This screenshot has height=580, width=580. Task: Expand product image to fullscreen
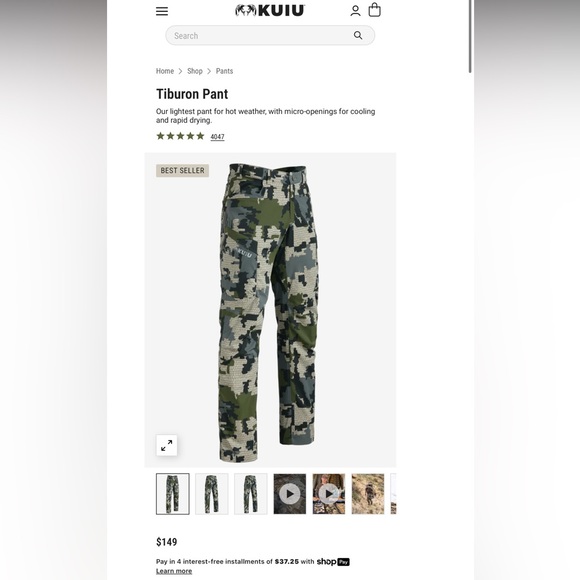[x=166, y=445]
